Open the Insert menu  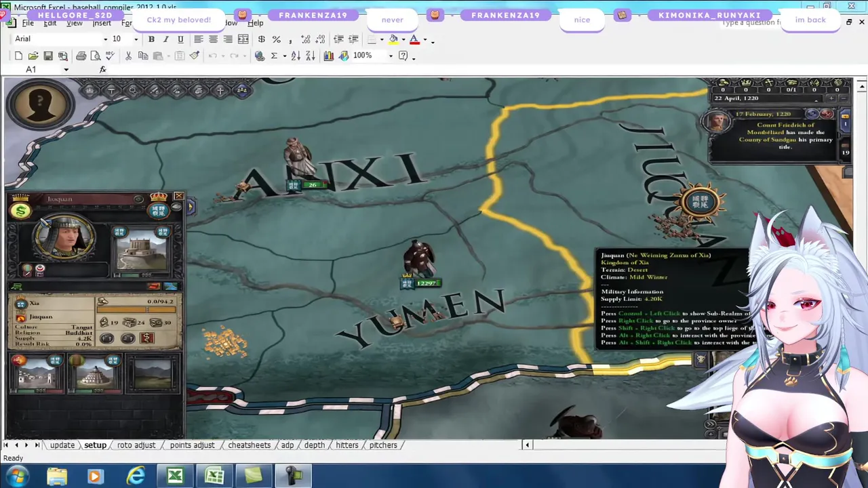pyautogui.click(x=102, y=23)
